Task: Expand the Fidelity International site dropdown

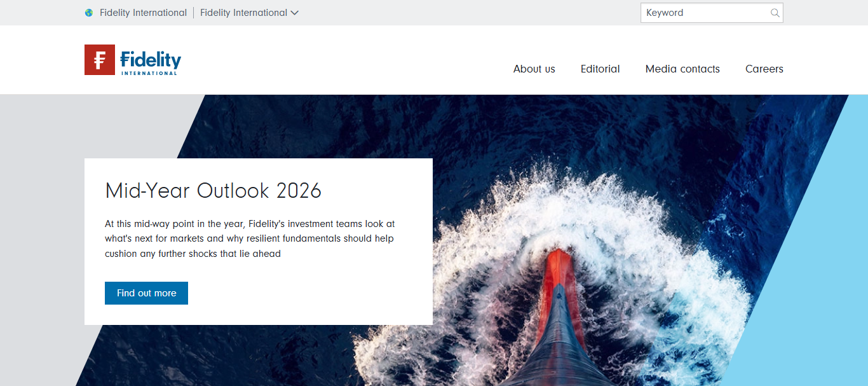Action: [249, 13]
